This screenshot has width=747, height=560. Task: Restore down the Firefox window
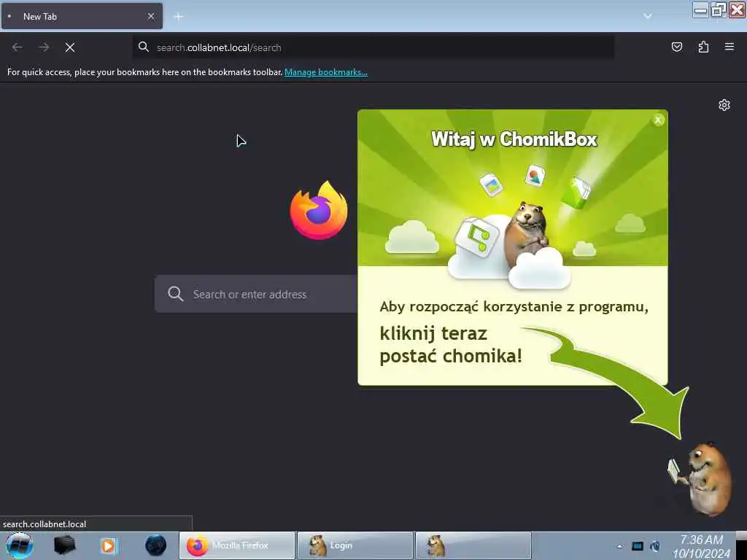pos(719,9)
